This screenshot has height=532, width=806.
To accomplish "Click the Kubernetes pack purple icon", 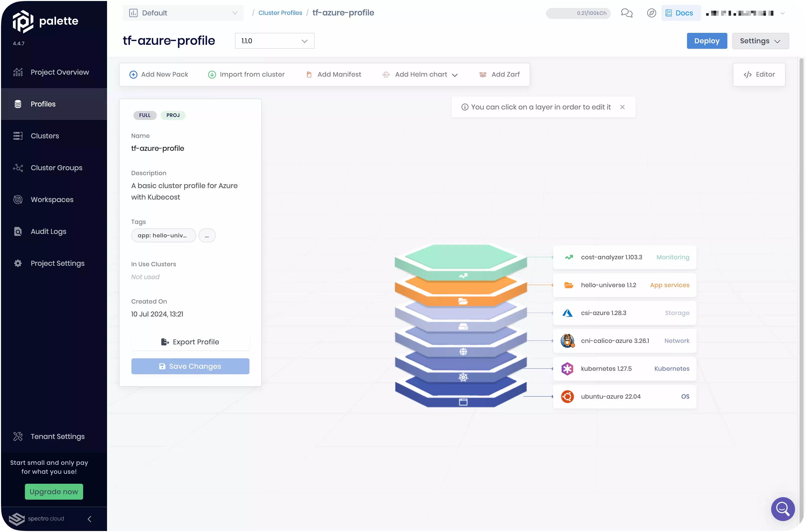I will [567, 369].
